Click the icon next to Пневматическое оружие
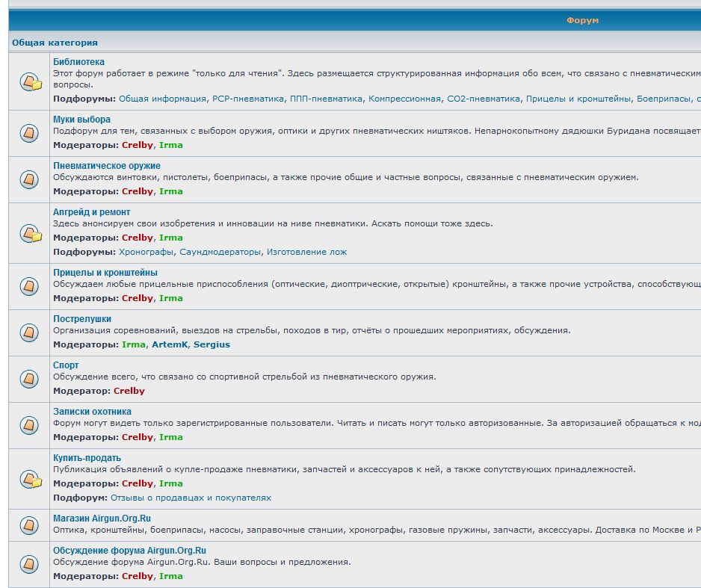 click(x=29, y=179)
